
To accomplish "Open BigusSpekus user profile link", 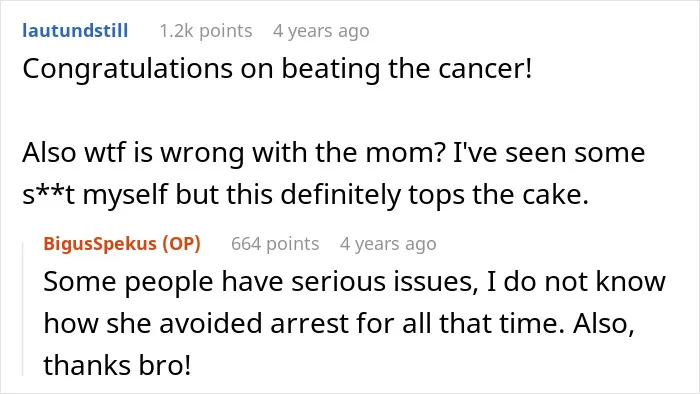I will coord(100,244).
